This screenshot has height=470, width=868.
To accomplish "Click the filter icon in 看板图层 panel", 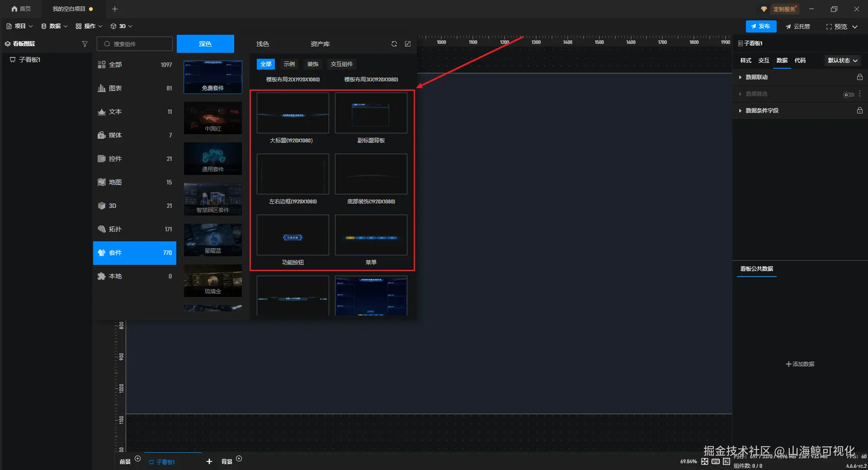I will point(85,44).
